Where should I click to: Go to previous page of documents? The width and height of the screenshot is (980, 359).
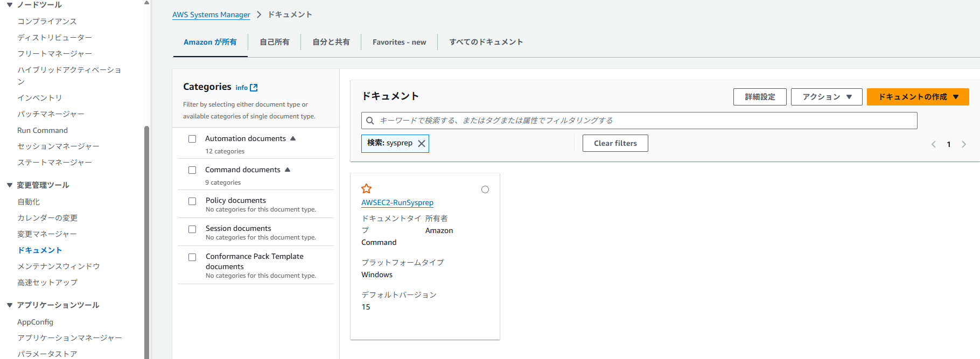pyautogui.click(x=934, y=144)
